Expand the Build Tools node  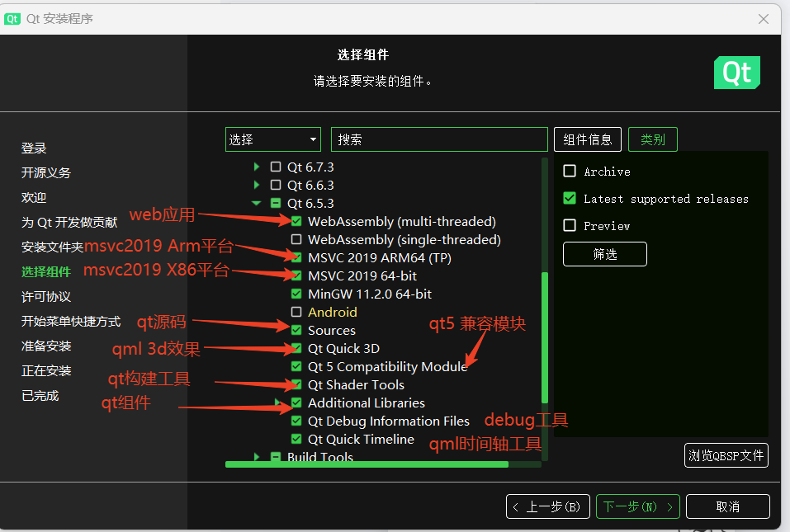pyautogui.click(x=257, y=456)
